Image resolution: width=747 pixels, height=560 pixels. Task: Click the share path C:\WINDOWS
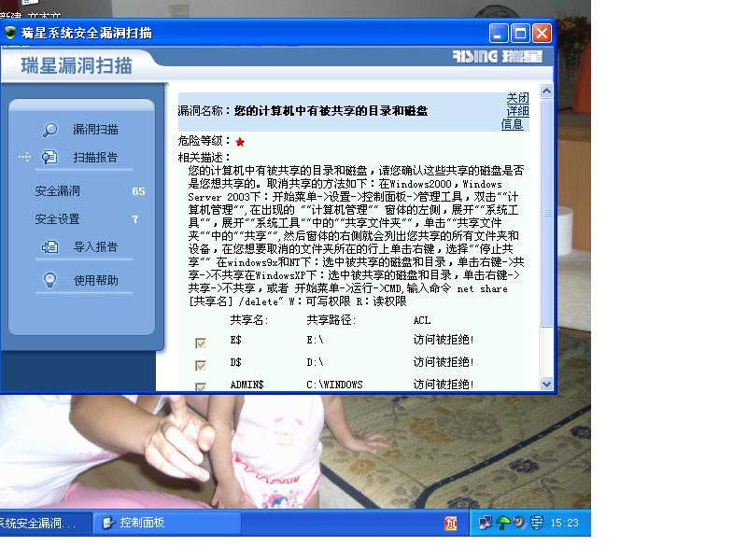(334, 385)
